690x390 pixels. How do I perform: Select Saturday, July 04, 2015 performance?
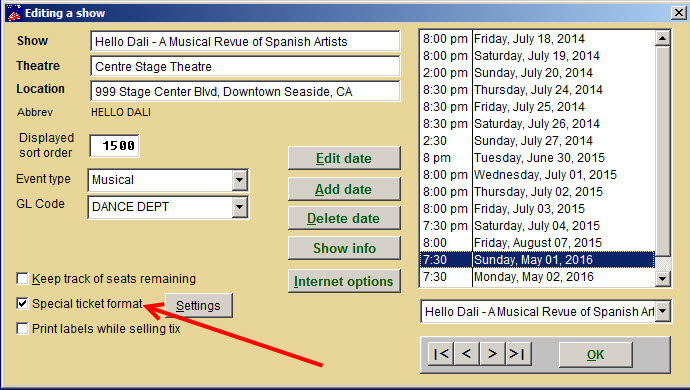tap(537, 226)
